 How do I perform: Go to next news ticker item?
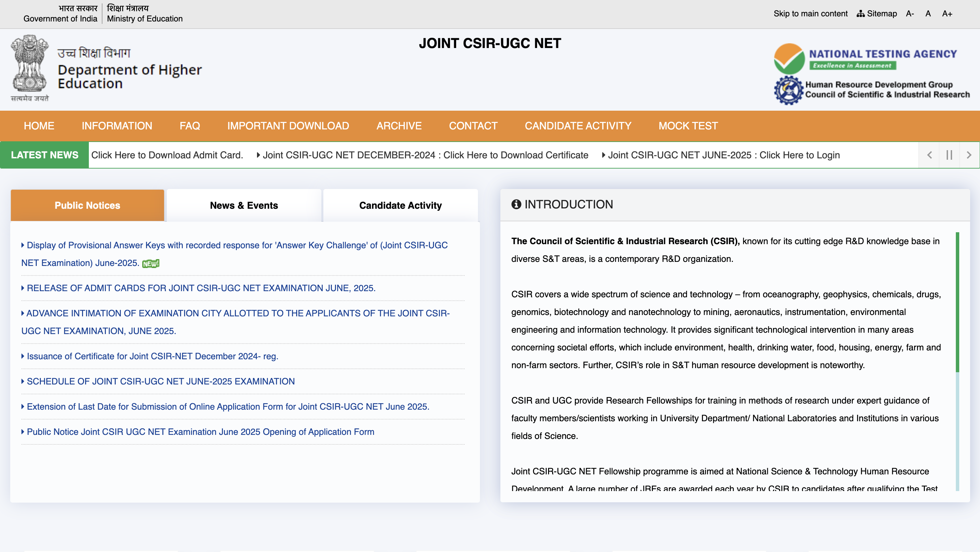(x=969, y=155)
